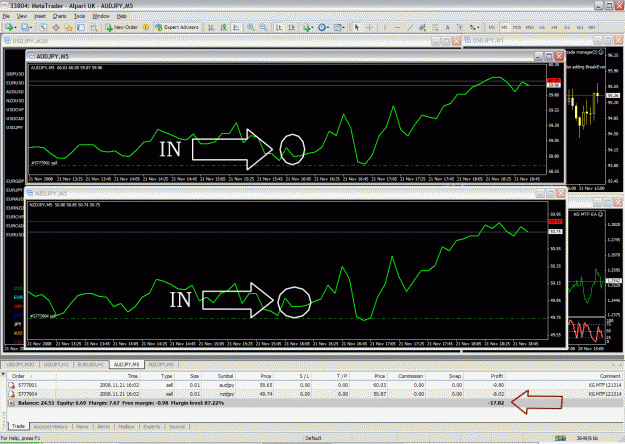The height and width of the screenshot is (444, 625).
Task: Open the Tools menu
Action: click(80, 16)
